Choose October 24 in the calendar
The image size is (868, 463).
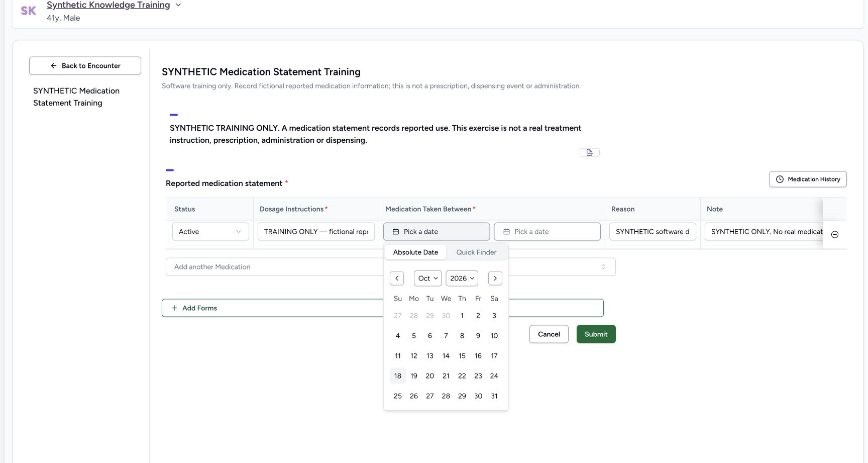click(x=494, y=376)
